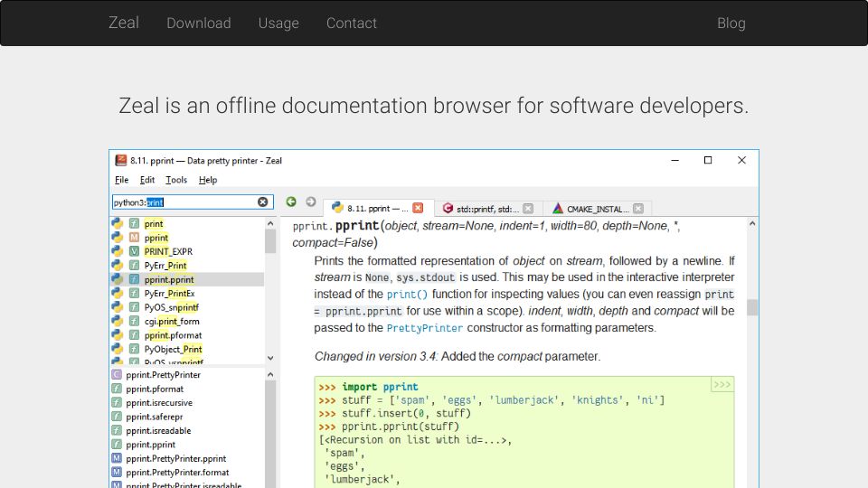This screenshot has height=488, width=868.
Task: Click the green back navigation arrow
Action: 291,202
